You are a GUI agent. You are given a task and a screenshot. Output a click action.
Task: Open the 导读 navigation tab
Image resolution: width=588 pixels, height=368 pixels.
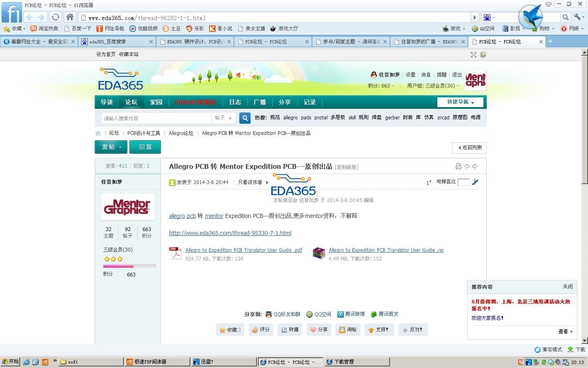point(107,102)
